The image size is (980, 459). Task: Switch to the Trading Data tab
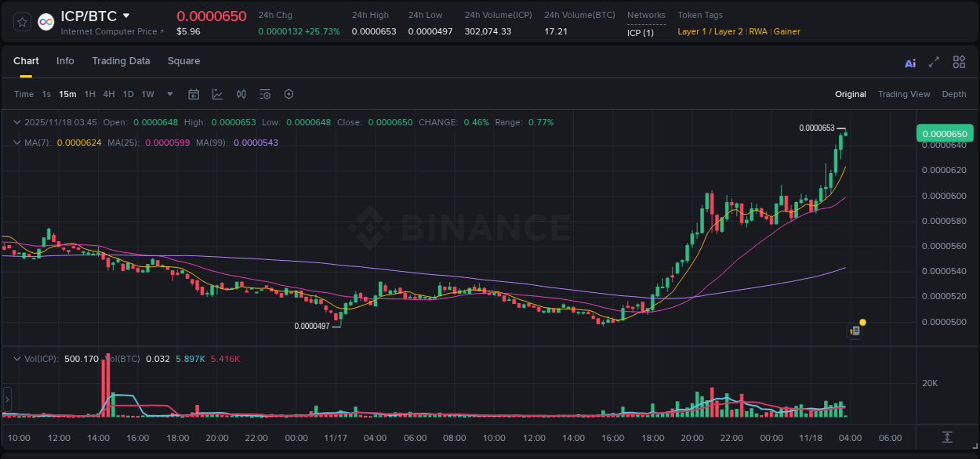121,61
